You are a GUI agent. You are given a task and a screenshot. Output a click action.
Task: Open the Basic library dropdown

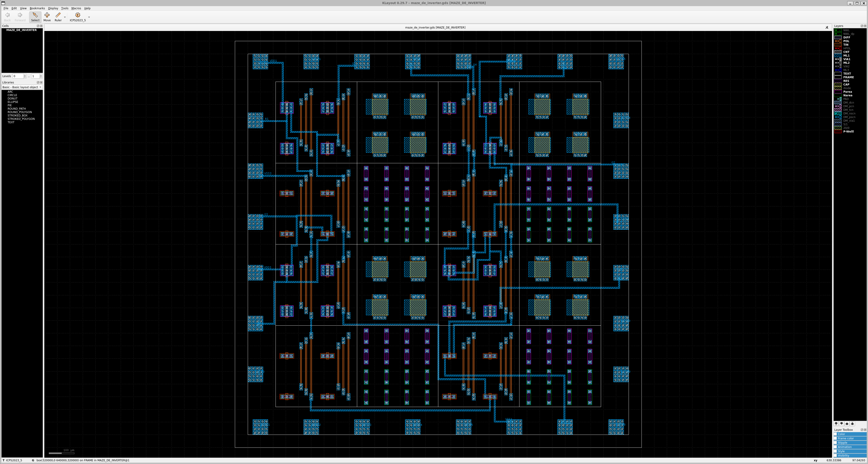(x=22, y=87)
